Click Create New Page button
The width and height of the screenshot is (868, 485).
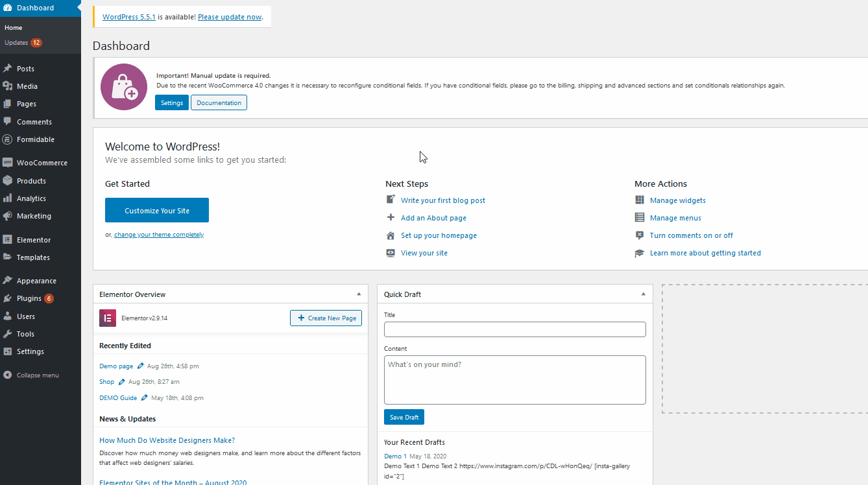[326, 318]
